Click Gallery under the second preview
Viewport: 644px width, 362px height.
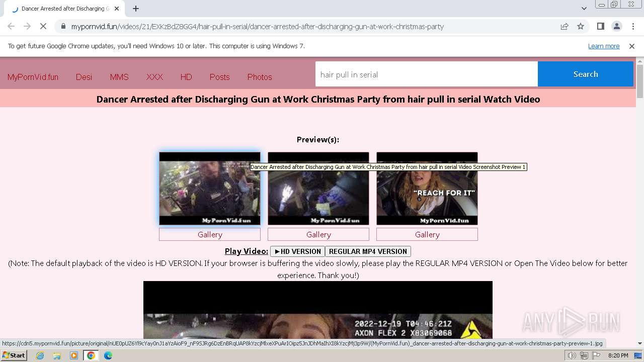pyautogui.click(x=318, y=234)
